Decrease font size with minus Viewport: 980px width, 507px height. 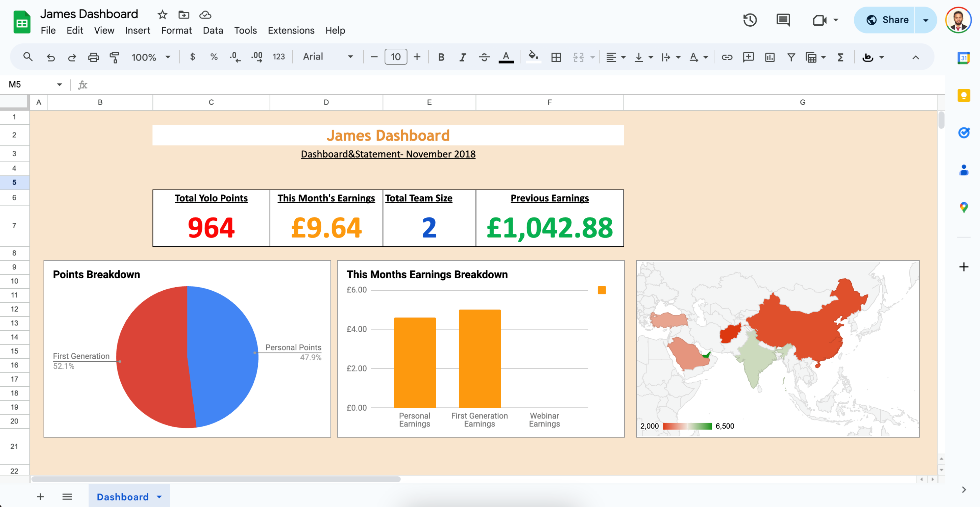point(374,57)
